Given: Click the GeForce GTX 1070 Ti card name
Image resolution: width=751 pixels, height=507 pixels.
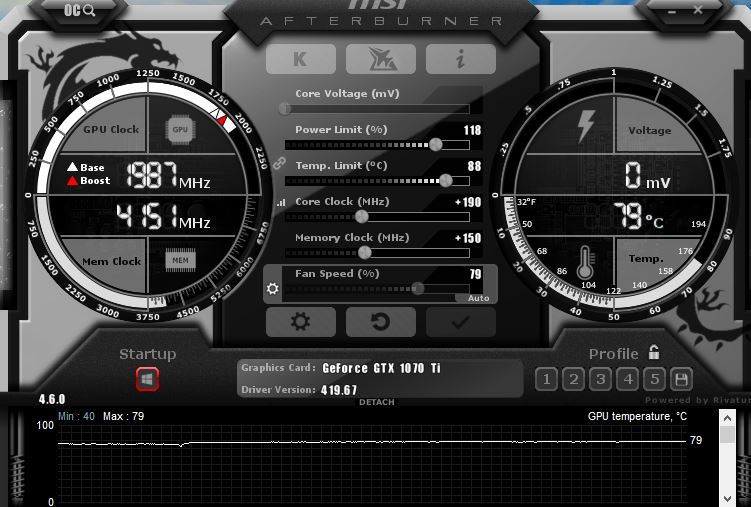Looking at the screenshot, I should point(381,368).
